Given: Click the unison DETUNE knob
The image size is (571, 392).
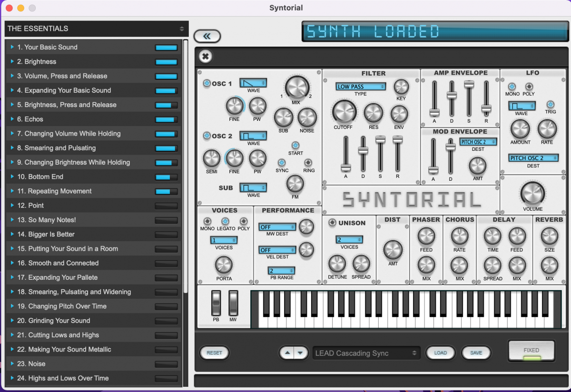Looking at the screenshot, I should pos(337,264).
